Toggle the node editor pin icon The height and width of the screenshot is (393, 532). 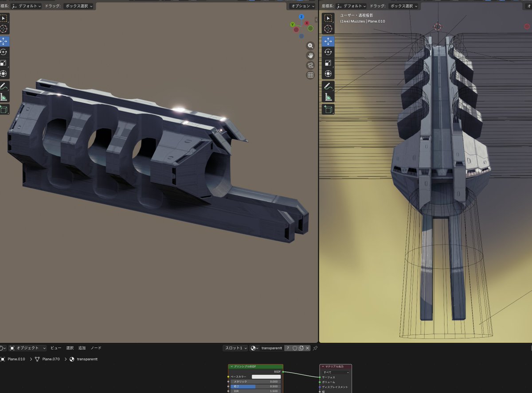(x=315, y=348)
